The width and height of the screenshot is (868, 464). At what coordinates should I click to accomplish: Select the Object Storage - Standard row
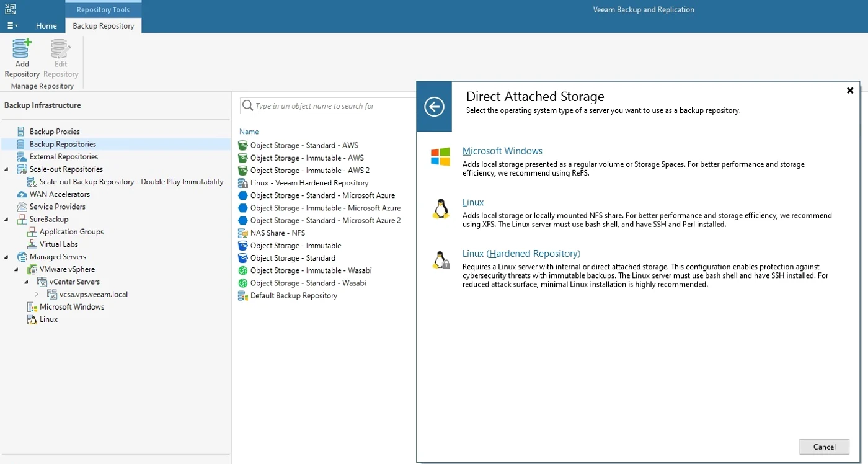coord(293,258)
